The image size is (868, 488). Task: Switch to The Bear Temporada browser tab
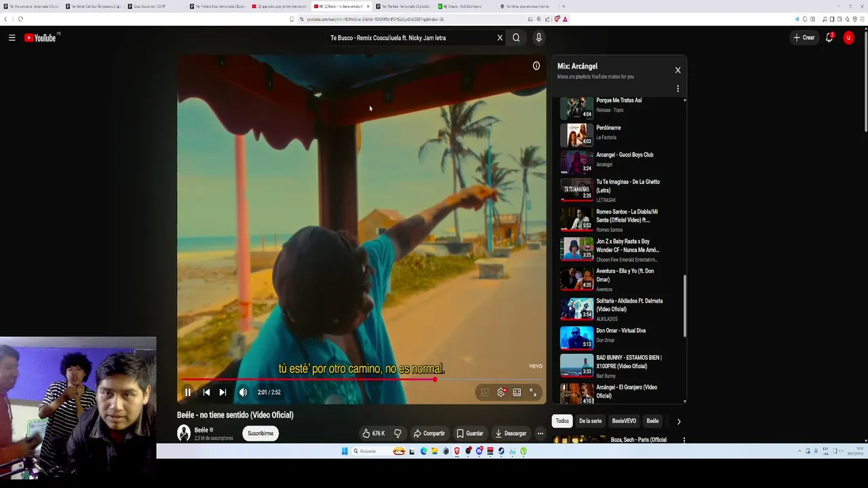[x=403, y=6]
